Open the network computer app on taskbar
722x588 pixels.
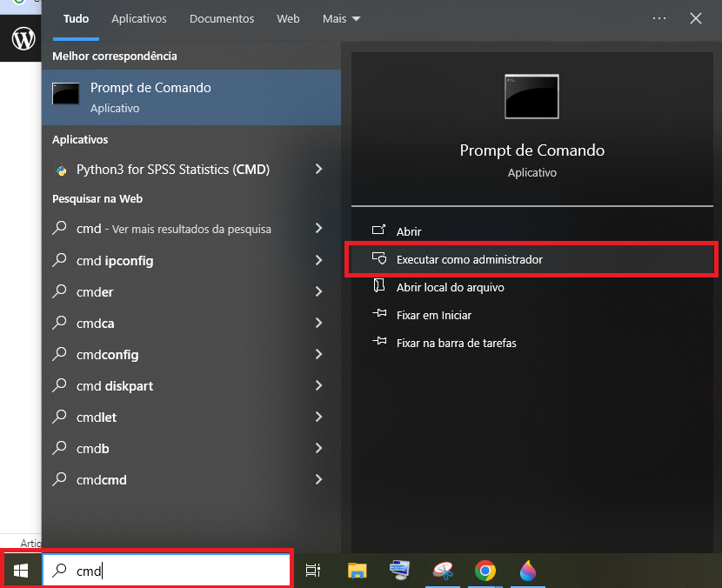[399, 570]
